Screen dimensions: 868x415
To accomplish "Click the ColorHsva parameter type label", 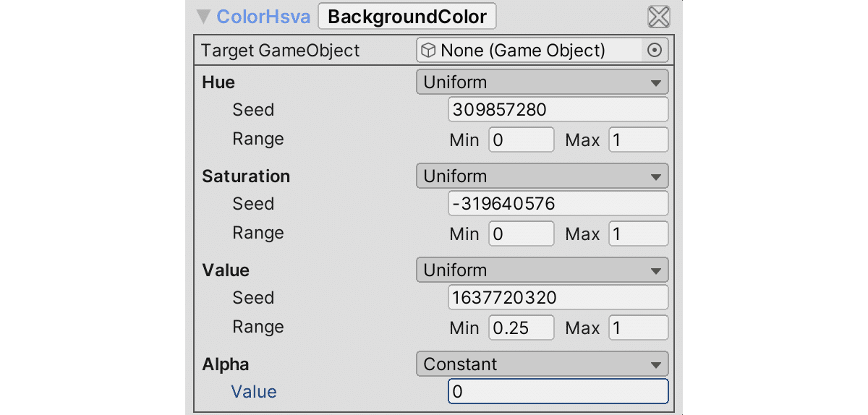I will pos(263,17).
